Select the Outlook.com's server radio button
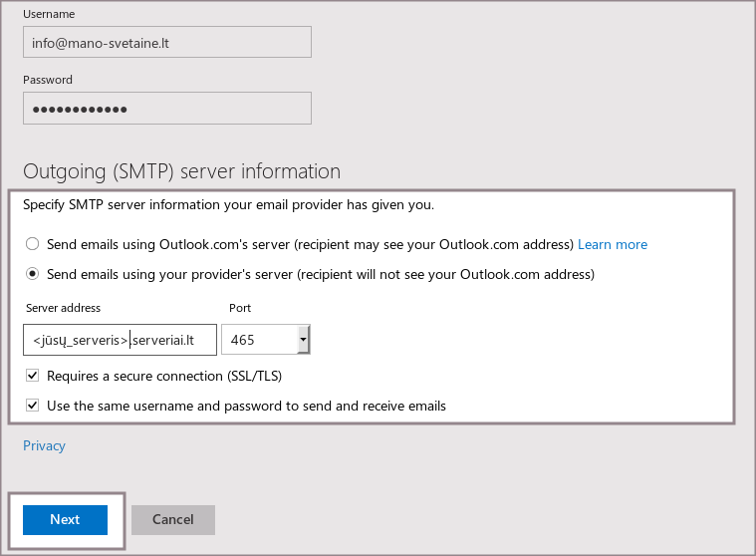 pos(33,244)
